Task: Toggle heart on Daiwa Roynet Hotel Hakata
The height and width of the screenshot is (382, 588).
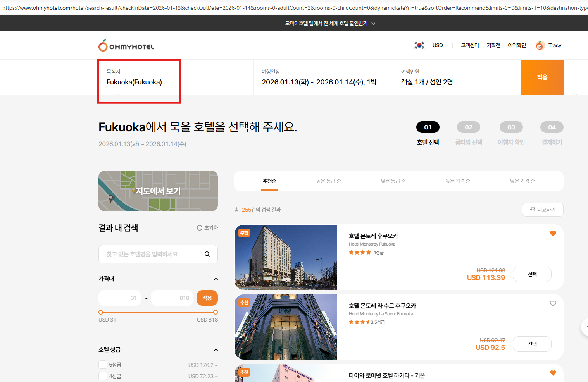Action: pyautogui.click(x=553, y=373)
